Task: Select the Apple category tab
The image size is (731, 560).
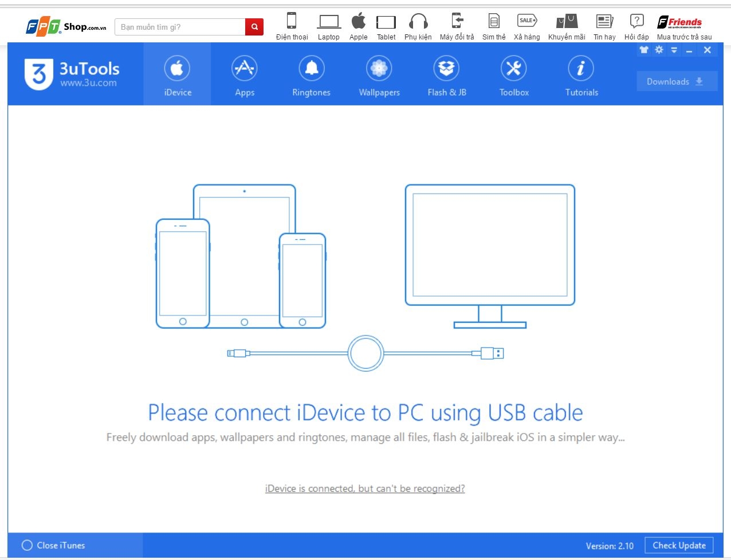Action: [x=358, y=23]
